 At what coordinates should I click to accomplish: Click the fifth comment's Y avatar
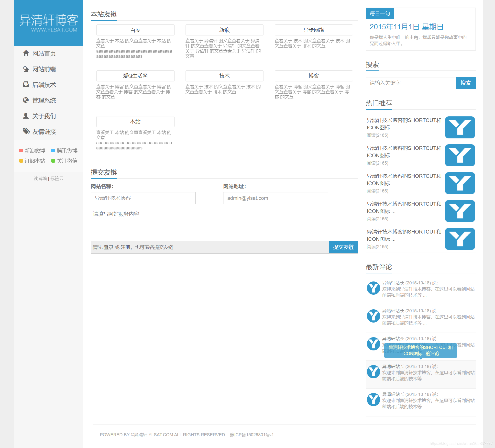click(x=374, y=399)
